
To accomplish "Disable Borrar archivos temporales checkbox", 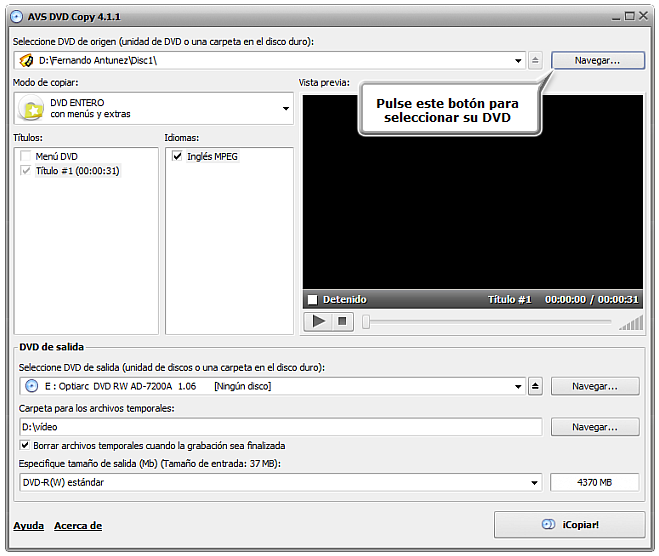I will (x=25, y=445).
